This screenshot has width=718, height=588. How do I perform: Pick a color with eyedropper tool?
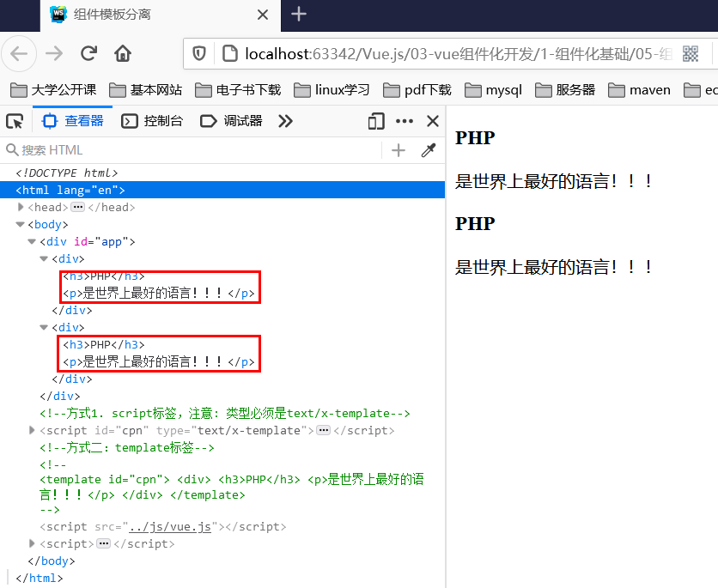pyautogui.click(x=429, y=150)
